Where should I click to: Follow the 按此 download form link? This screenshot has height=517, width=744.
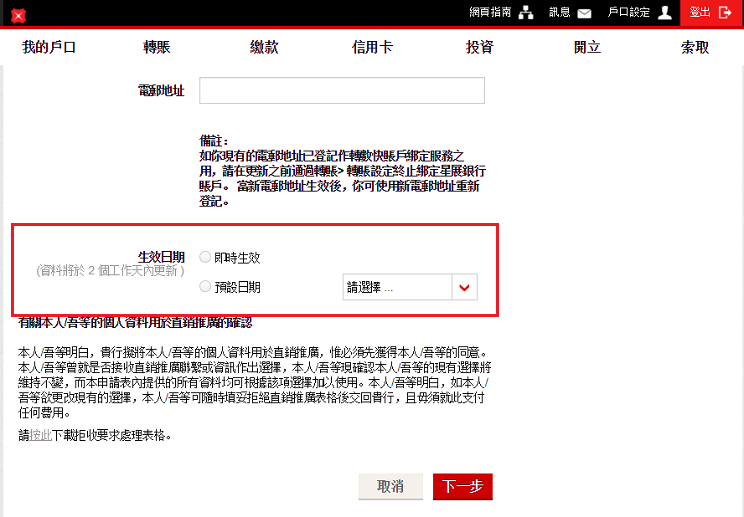(x=40, y=436)
